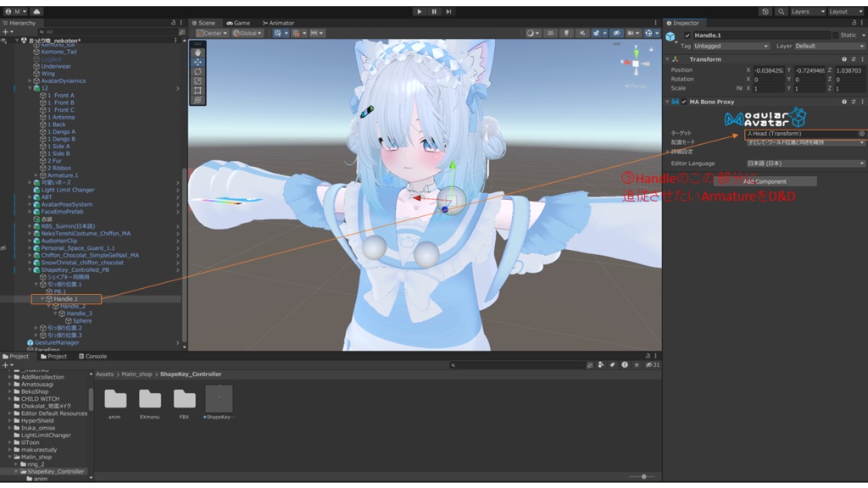Select the Inspector tab

click(x=683, y=23)
